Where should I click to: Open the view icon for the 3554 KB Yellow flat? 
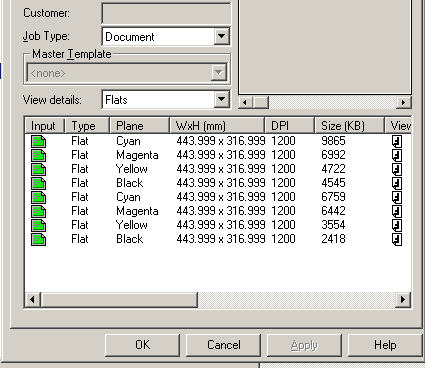point(397,225)
